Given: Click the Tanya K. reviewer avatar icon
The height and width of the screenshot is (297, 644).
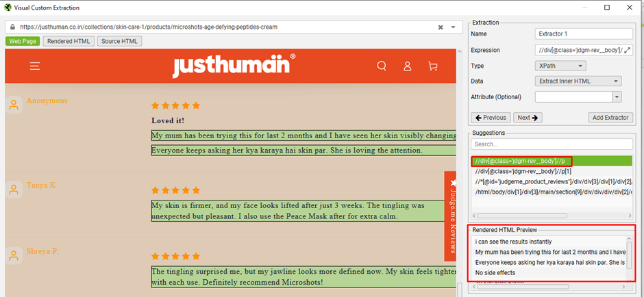Looking at the screenshot, I should click(x=14, y=190).
